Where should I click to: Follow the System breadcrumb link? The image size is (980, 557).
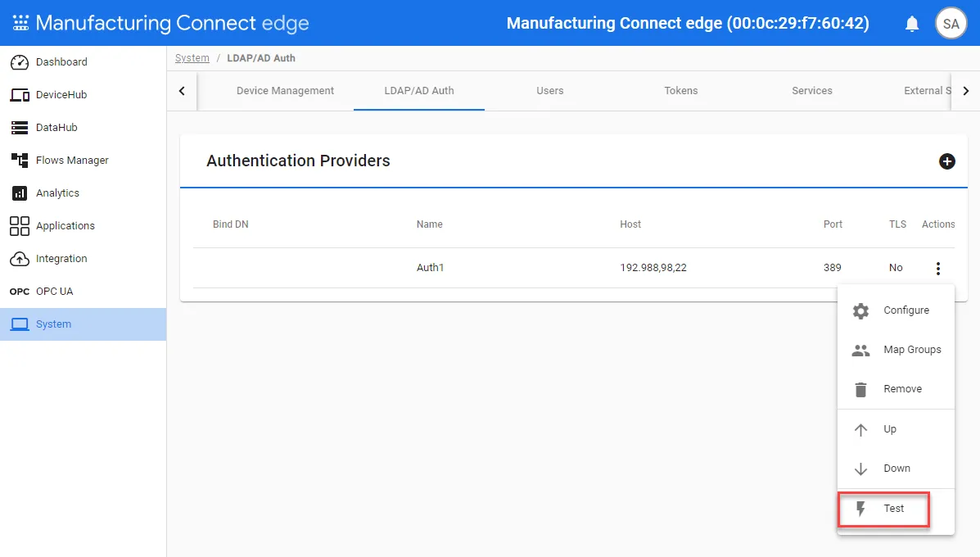pos(192,58)
